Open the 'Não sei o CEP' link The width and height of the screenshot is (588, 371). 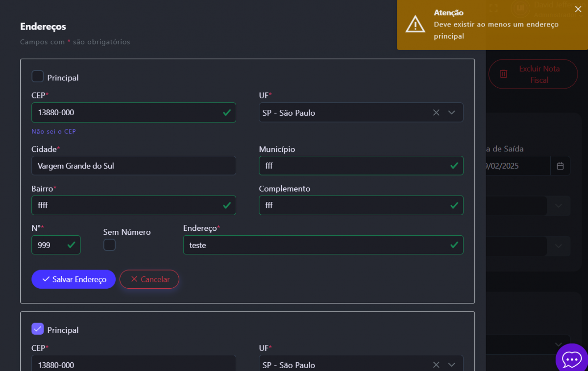[54, 131]
